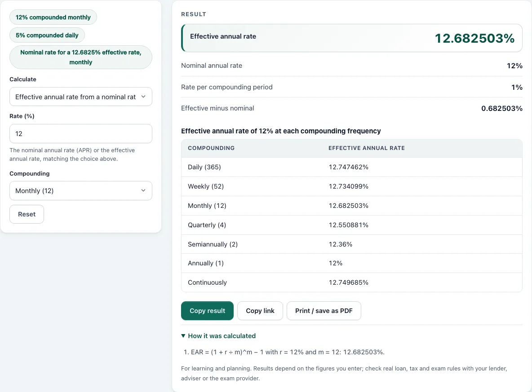Viewport: 532px width, 392px height.
Task: Click the chevron arrow in the Compounding dropdown
Action: pyautogui.click(x=143, y=190)
